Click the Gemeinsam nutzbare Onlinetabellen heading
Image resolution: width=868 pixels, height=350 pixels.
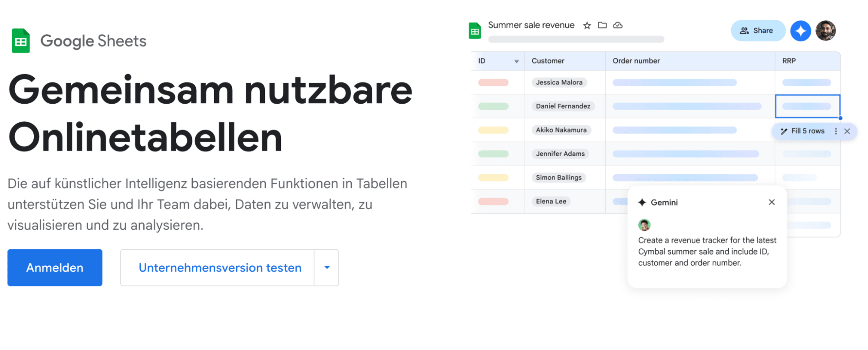tap(211, 114)
